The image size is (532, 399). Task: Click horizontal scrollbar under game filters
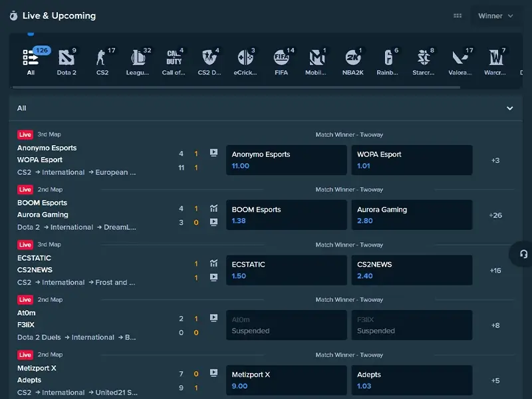(x=236, y=87)
